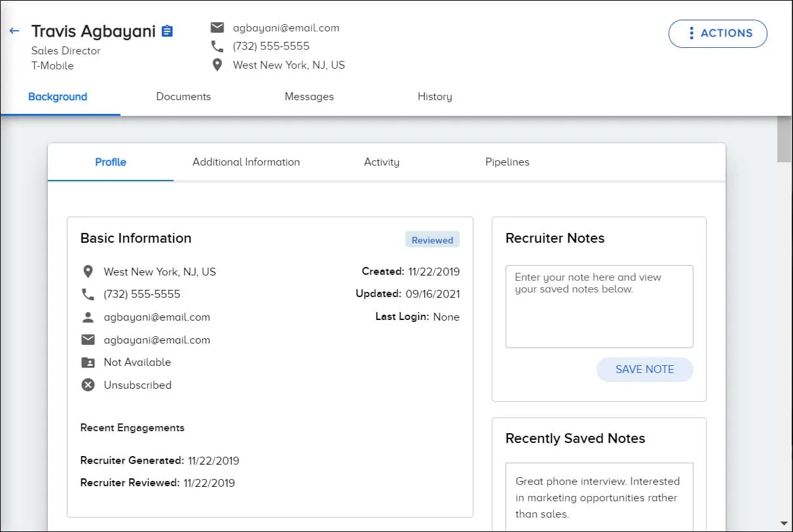Click the recruiter note text field

coord(599,306)
